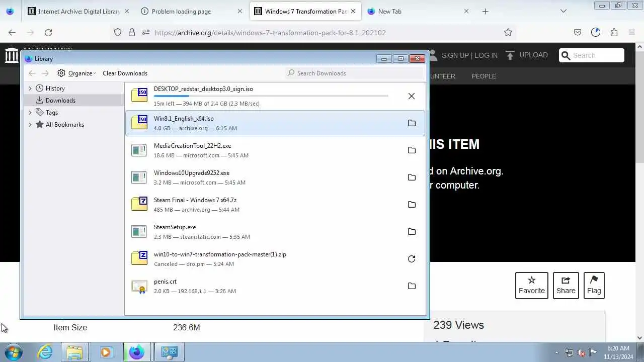Click SIGN UP | LOG IN link
The image size is (644, 362).
click(x=469, y=55)
